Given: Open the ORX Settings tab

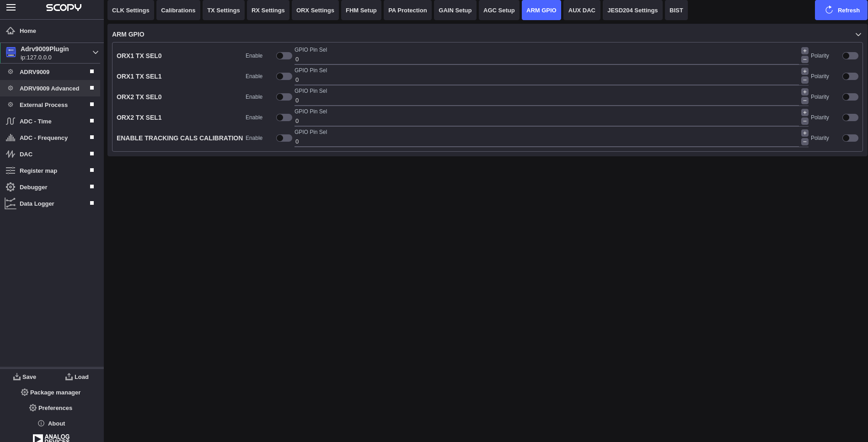Looking at the screenshot, I should [315, 10].
